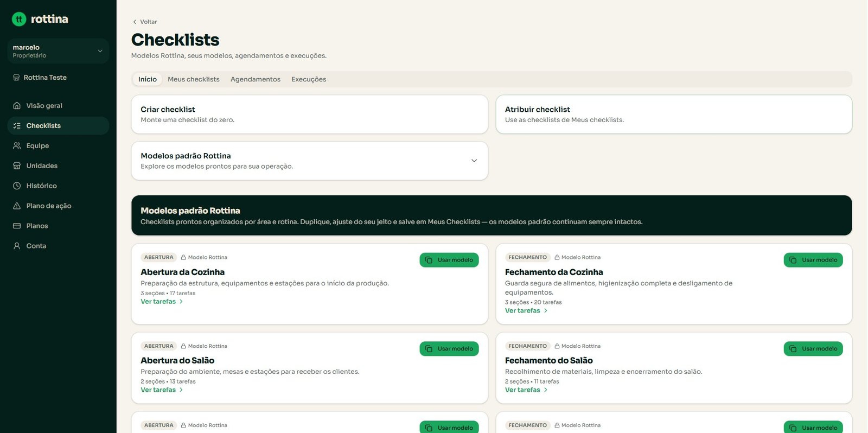Click the lock icon on Fechamento da Cozinha card
This screenshot has height=433, width=868.
[x=557, y=258]
